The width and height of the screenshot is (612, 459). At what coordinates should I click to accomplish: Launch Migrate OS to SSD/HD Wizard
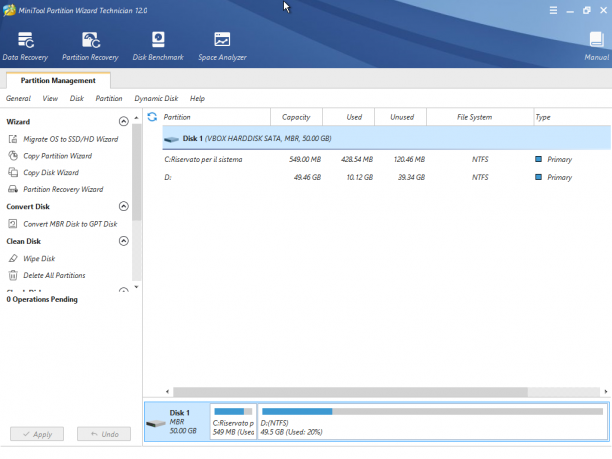[71, 139]
